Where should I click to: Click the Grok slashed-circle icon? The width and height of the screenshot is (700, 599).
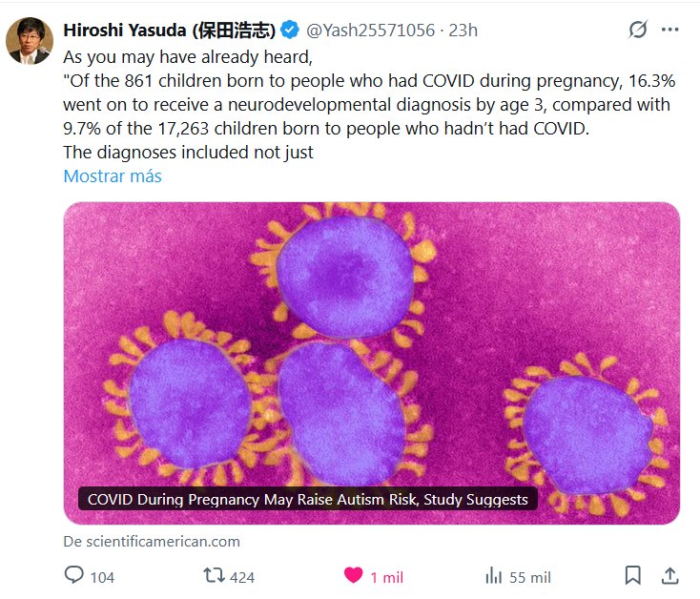638,31
